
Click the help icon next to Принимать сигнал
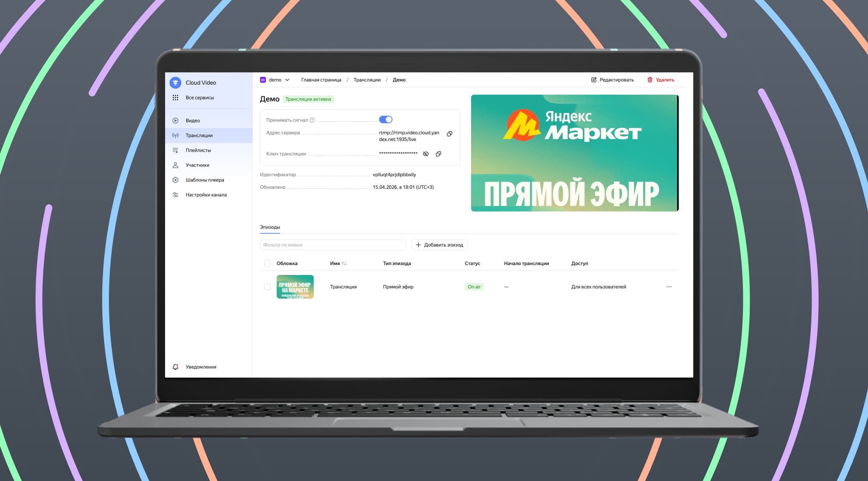pyautogui.click(x=312, y=120)
